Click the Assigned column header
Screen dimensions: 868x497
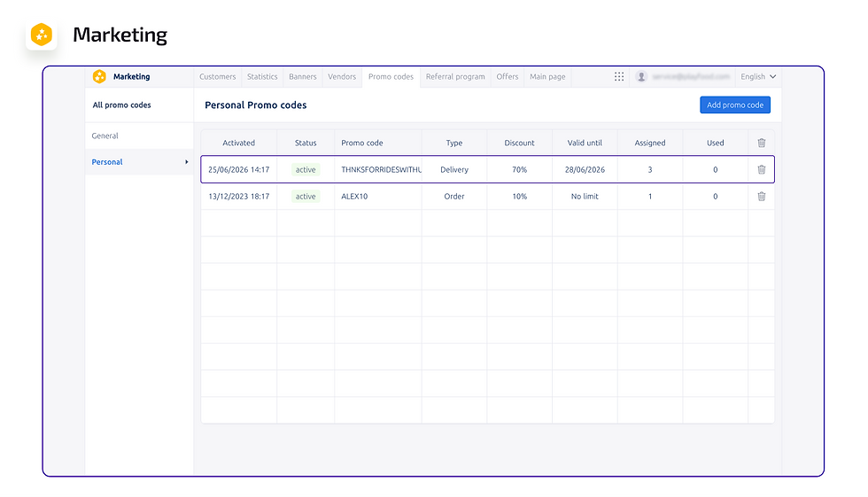[x=650, y=143]
